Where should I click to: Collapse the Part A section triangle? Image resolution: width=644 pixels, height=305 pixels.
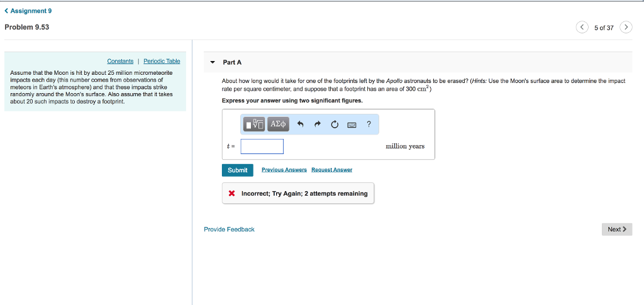coord(213,62)
